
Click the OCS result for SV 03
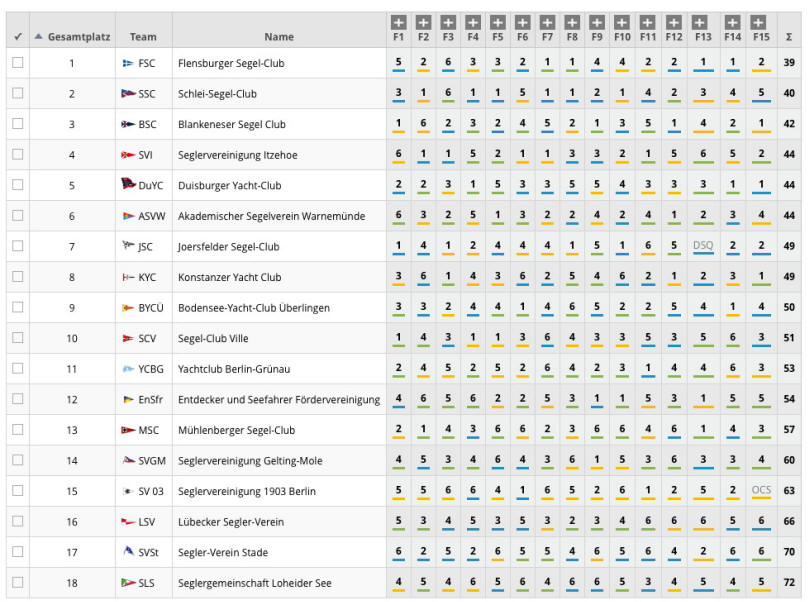761,489
